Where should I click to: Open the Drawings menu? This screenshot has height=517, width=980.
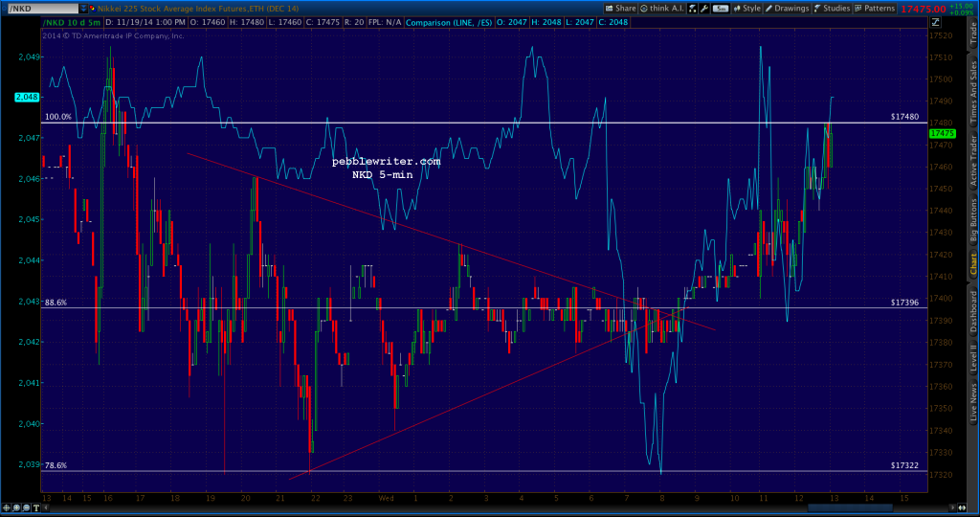(x=788, y=9)
